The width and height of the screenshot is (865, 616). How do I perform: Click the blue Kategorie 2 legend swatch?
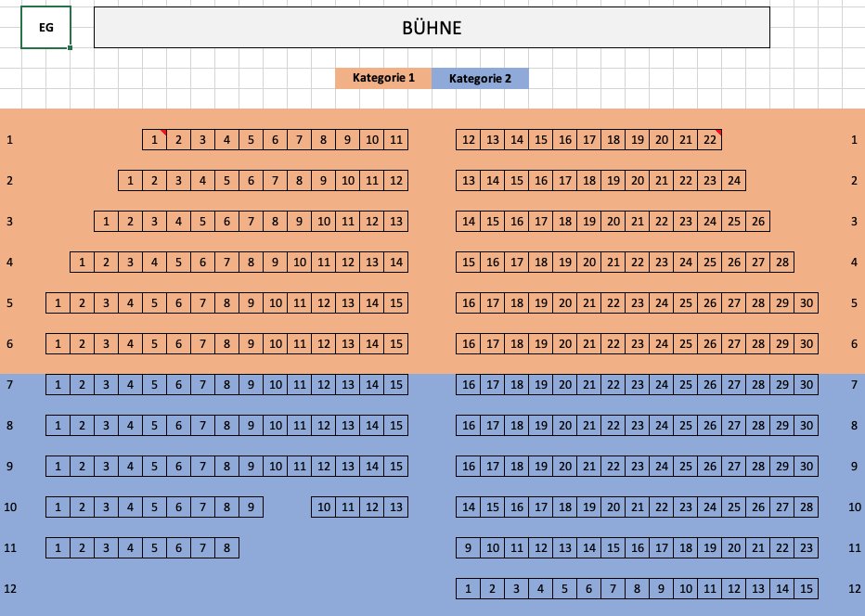click(480, 78)
